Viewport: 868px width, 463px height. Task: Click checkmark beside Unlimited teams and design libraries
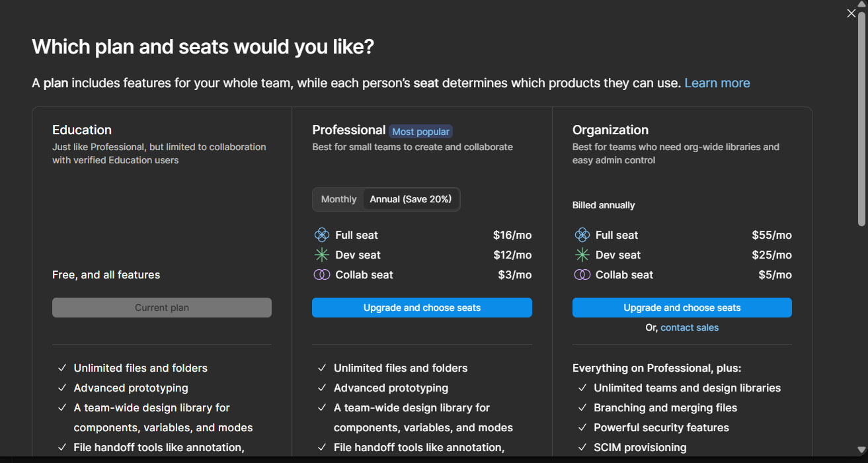pos(582,388)
